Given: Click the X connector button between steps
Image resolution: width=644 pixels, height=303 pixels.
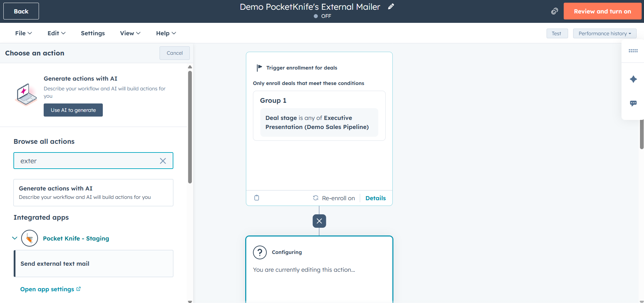Looking at the screenshot, I should [x=319, y=221].
